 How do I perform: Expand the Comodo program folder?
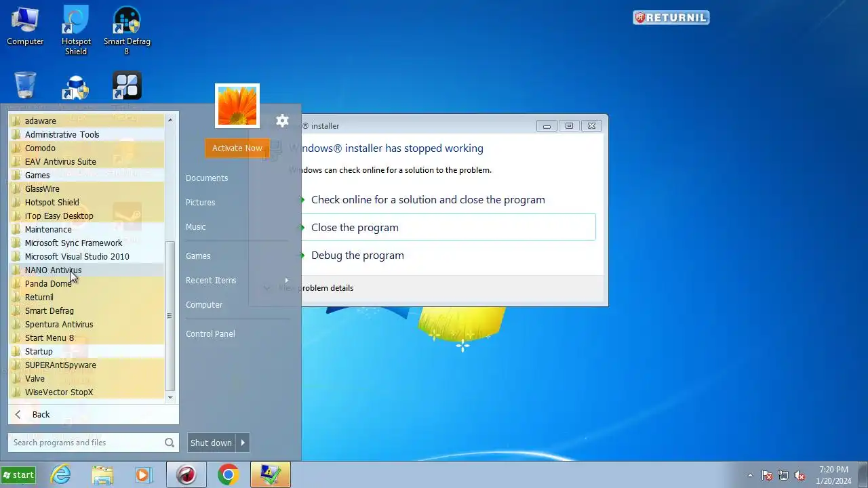pos(86,148)
